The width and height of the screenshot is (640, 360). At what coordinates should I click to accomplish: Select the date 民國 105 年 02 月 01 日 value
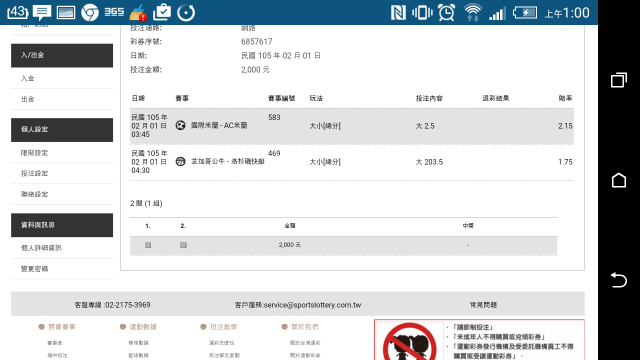pos(280,56)
